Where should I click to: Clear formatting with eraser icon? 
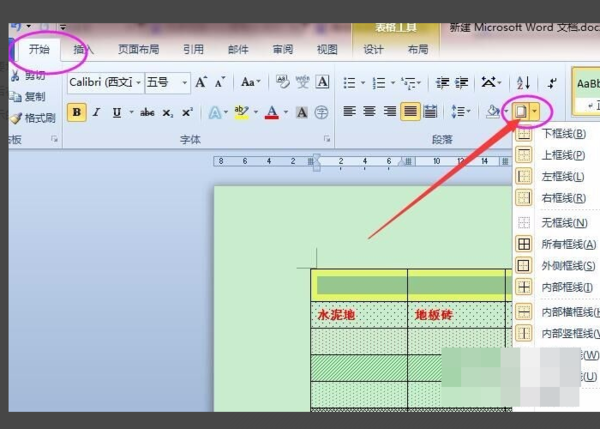tap(283, 82)
